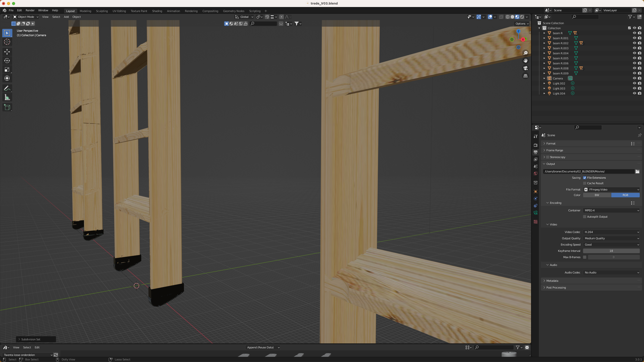Image resolution: width=644 pixels, height=362 pixels.
Task: Open the Camera Data properties tab (green camera)
Action: [x=536, y=213]
